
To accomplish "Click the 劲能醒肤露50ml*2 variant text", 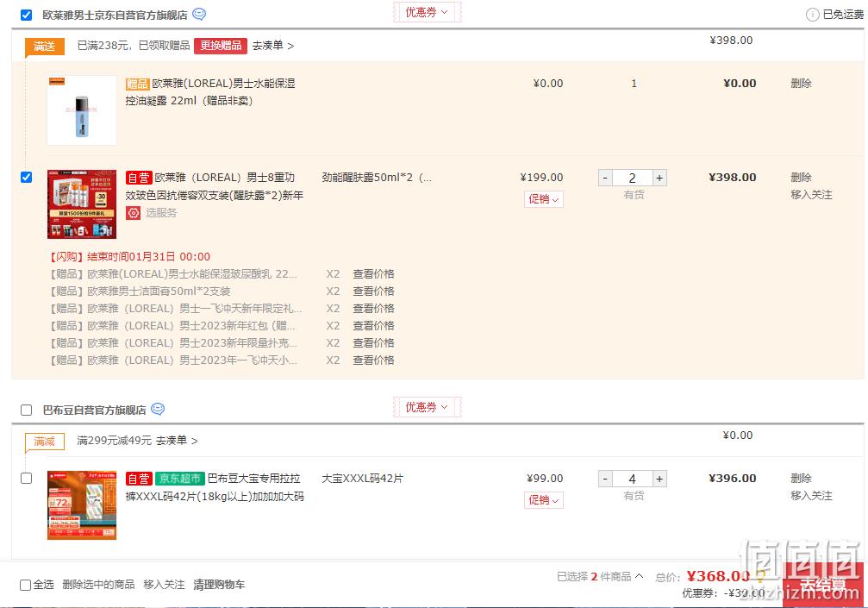I will (x=377, y=177).
